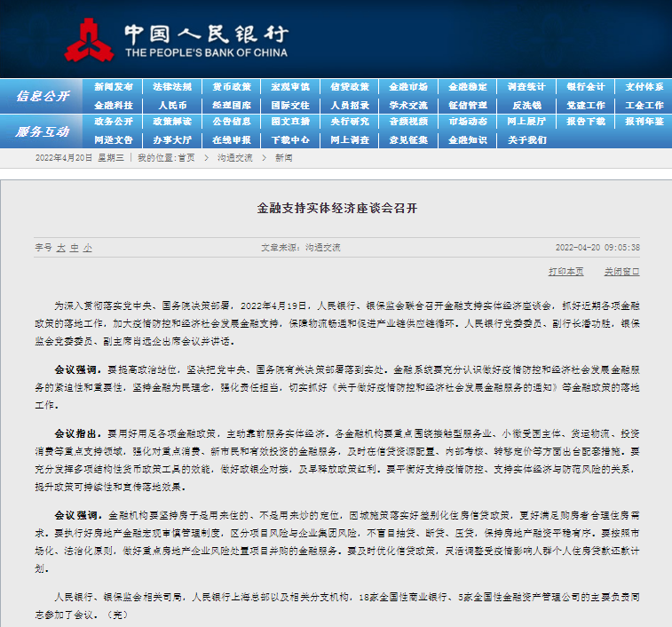Open 办事大厅 service page
The image size is (672, 627).
(172, 140)
